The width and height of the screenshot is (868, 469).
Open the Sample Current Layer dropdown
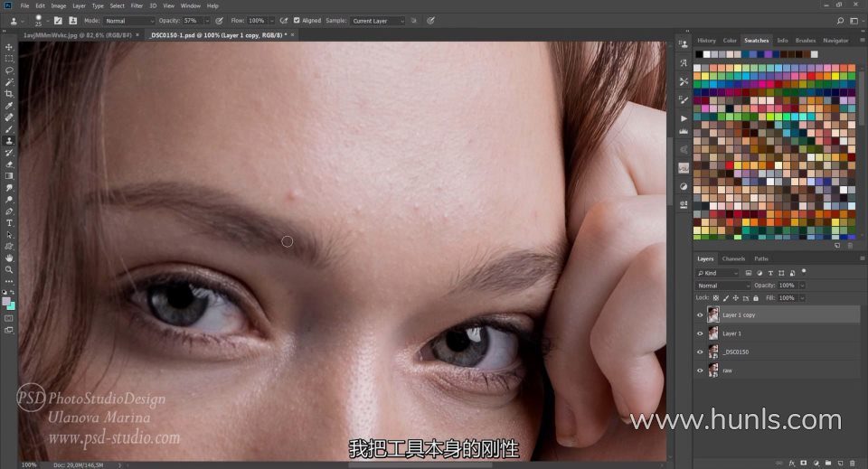(x=378, y=21)
